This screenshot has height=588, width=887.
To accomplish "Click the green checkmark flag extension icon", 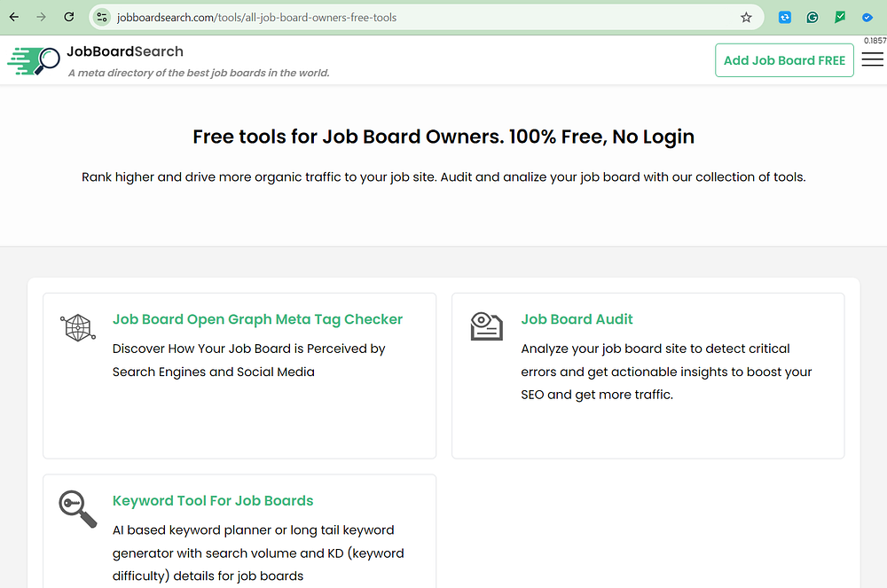I will point(840,18).
